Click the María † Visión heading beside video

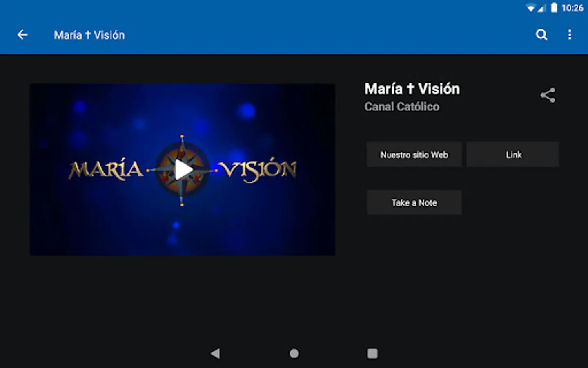click(412, 89)
